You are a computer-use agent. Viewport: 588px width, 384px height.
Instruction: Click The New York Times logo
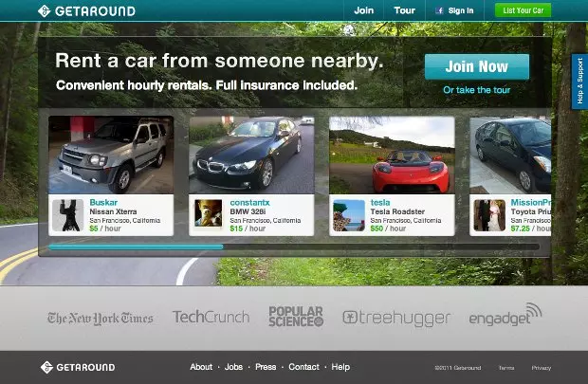(x=101, y=319)
